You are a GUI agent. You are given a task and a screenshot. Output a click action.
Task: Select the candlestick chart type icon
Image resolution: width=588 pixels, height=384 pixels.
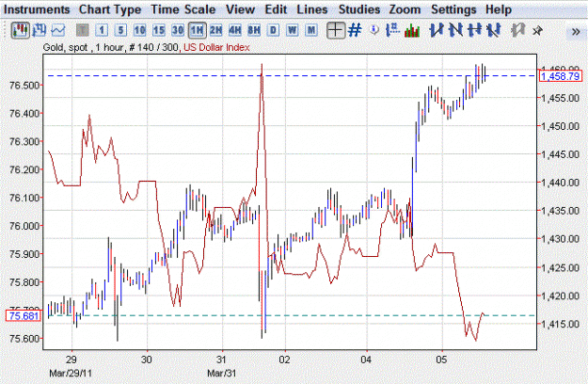21,30
